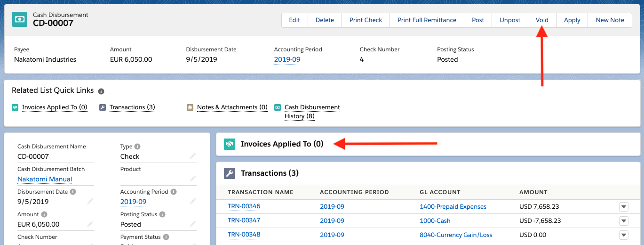Open Cash Disbursement History (8) quick link
The width and height of the screenshot is (644, 245).
point(312,112)
